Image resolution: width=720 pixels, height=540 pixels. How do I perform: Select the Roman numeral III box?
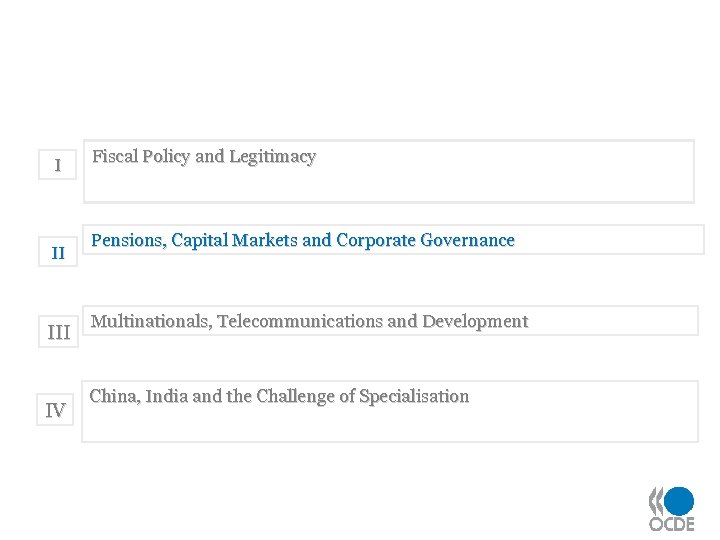click(x=59, y=333)
